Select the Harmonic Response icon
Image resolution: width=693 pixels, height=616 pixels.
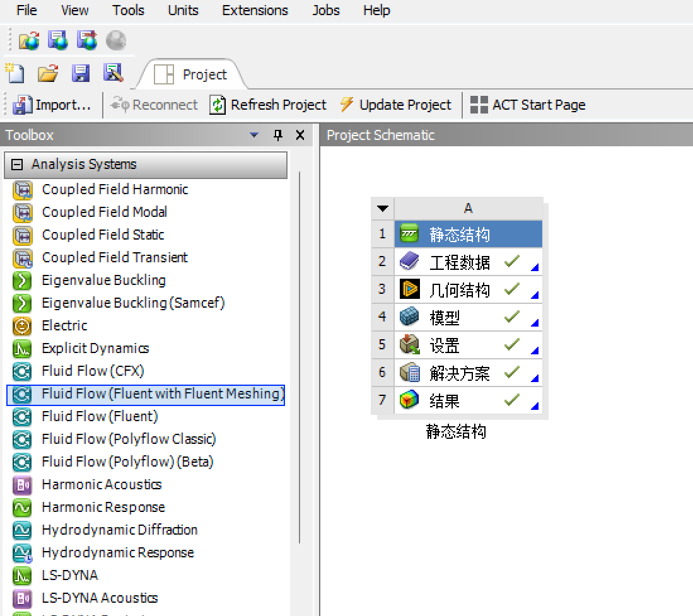22,508
